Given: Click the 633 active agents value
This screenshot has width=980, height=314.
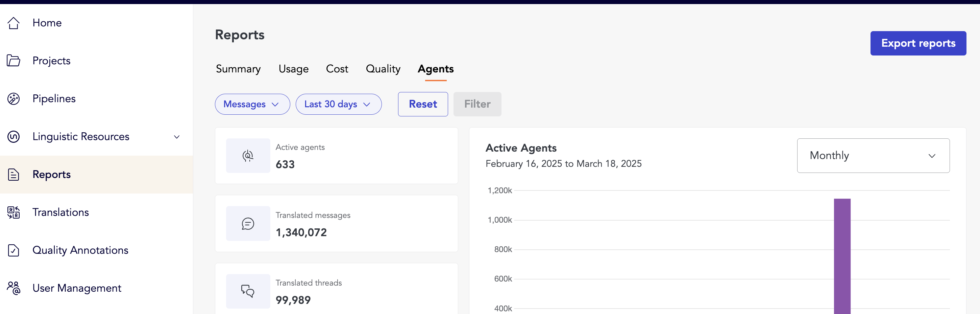Looking at the screenshot, I should tap(285, 165).
